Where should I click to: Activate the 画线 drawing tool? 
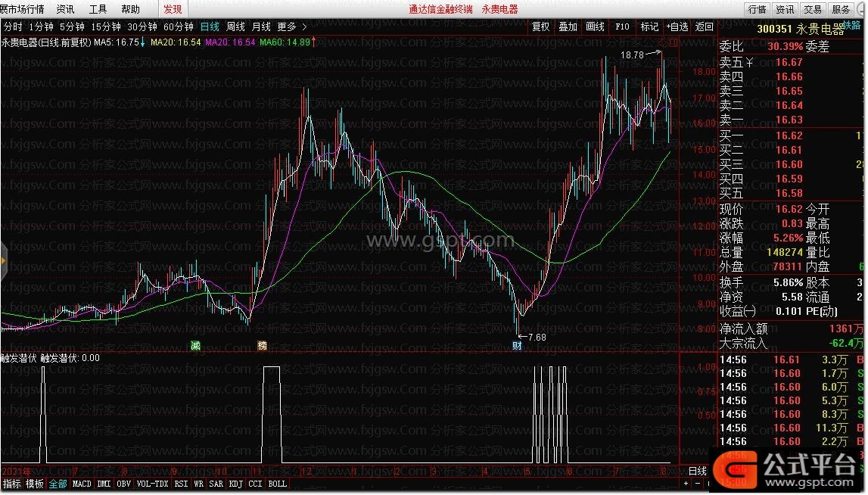coord(595,26)
